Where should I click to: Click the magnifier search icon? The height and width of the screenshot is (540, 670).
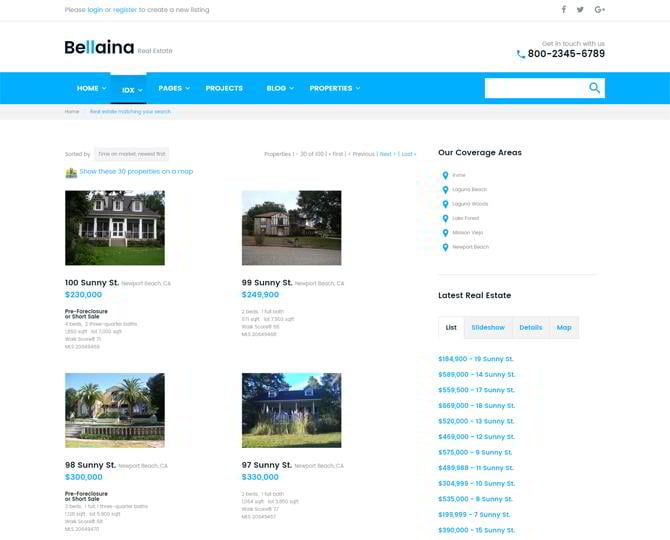pos(594,88)
